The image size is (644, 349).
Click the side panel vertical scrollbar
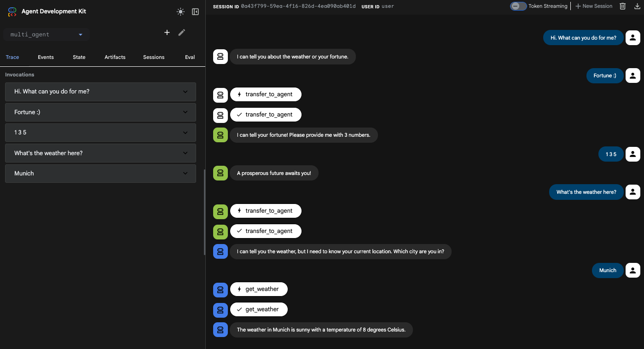click(204, 212)
